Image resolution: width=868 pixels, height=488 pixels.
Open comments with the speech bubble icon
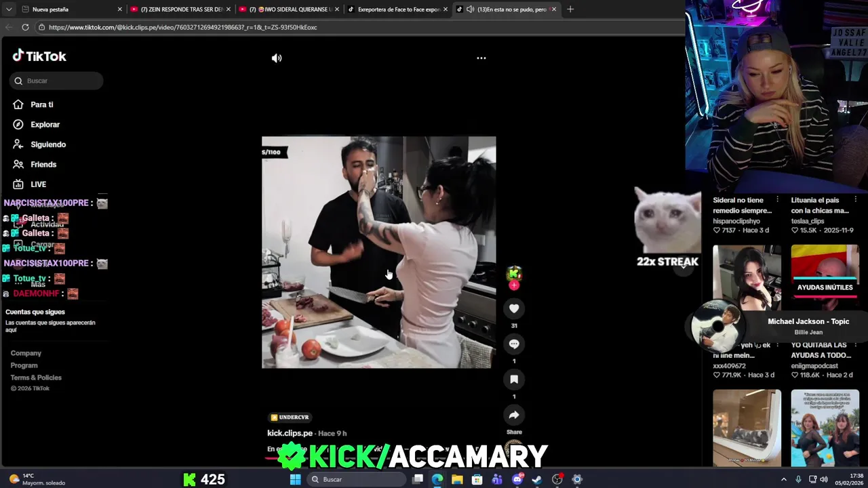coord(514,344)
